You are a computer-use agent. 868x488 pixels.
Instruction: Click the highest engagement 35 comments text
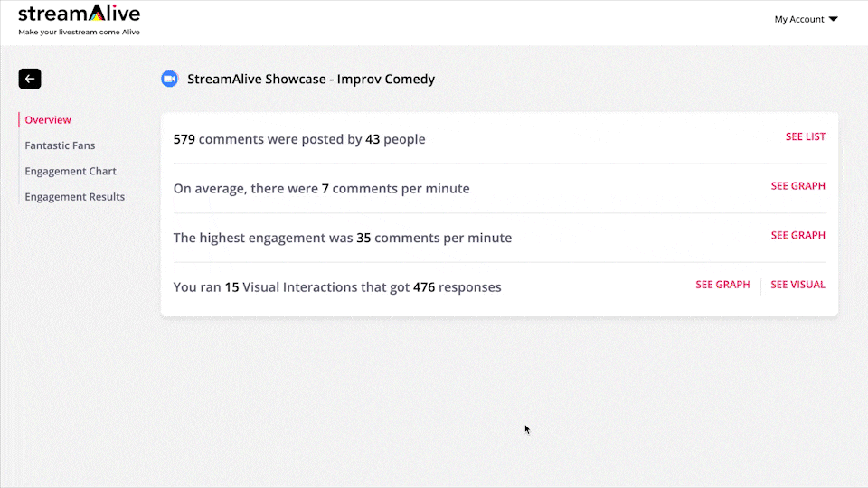coord(342,239)
